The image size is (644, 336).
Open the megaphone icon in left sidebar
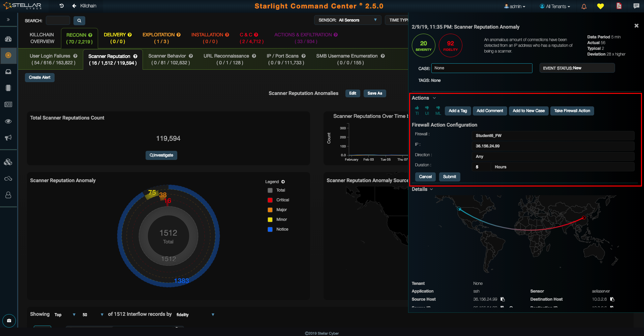(8, 138)
